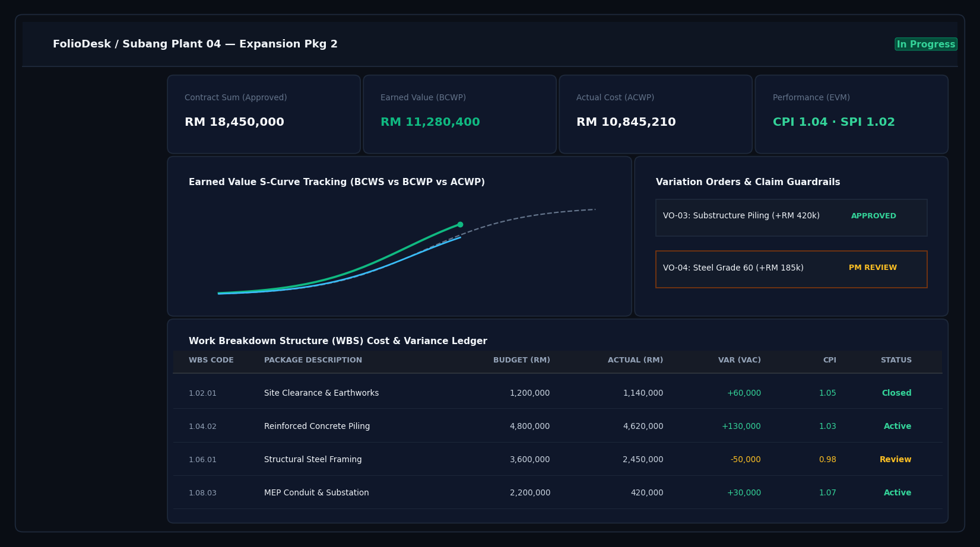The width and height of the screenshot is (980, 547).
Task: Click the STATUS column header
Action: (x=896, y=360)
